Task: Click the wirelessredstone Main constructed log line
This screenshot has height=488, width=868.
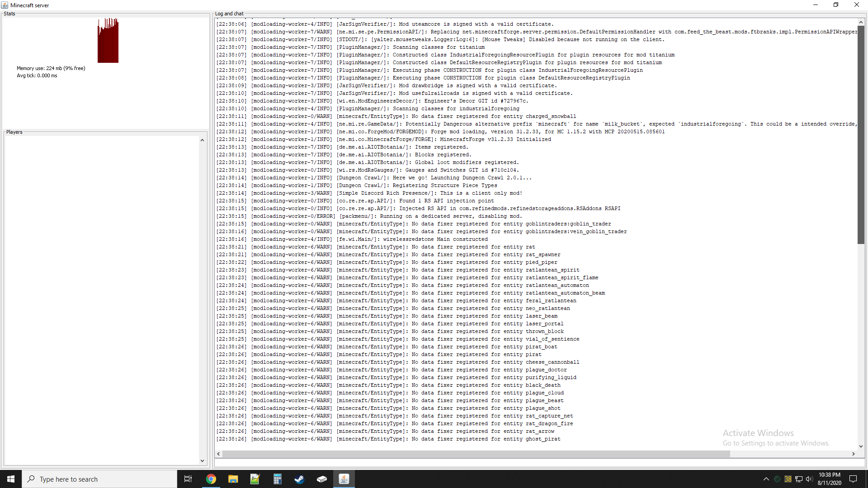Action: (352, 239)
